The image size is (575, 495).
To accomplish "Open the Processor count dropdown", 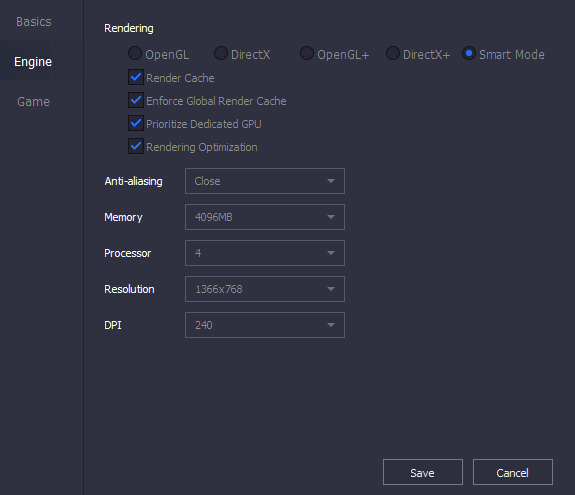I will 265,253.
